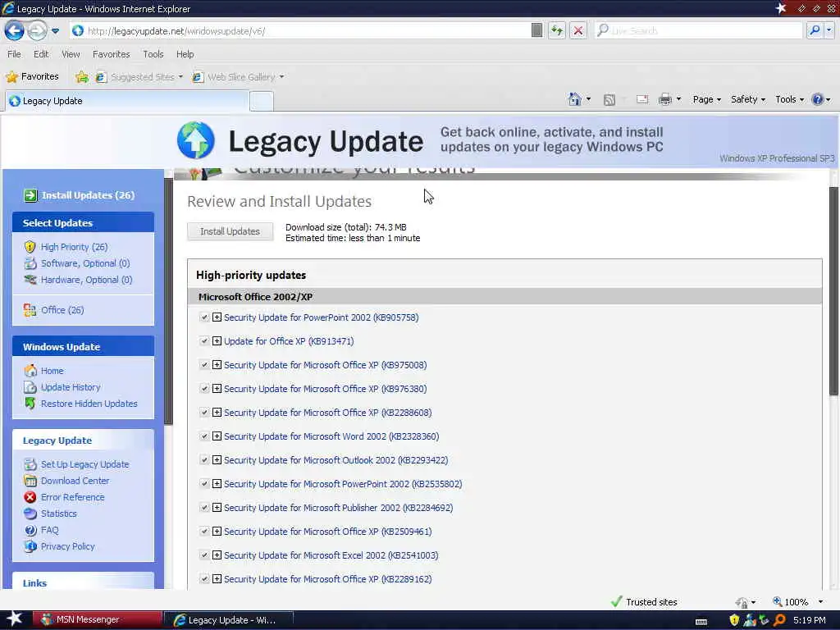Open the command bar Tools dropdown
This screenshot has width=840, height=630.
[x=790, y=99]
